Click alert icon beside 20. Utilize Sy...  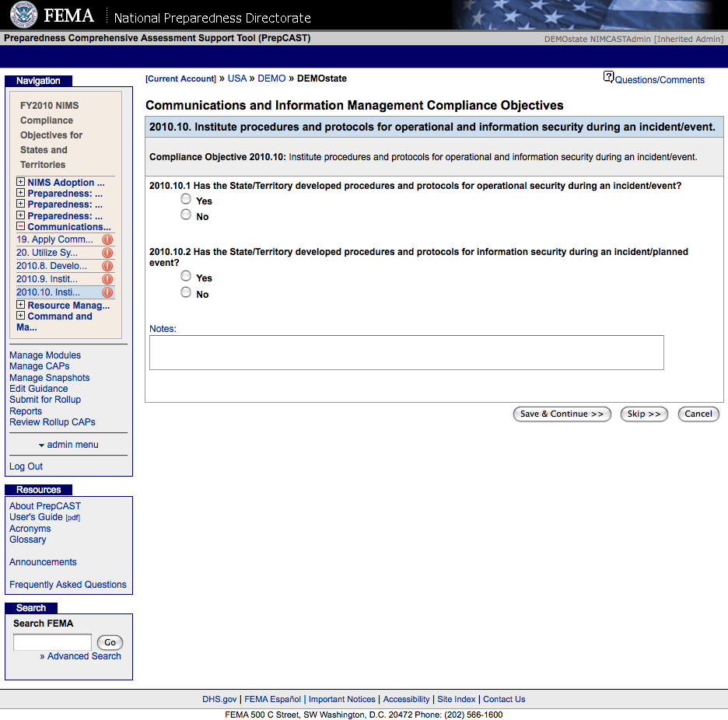tap(107, 253)
